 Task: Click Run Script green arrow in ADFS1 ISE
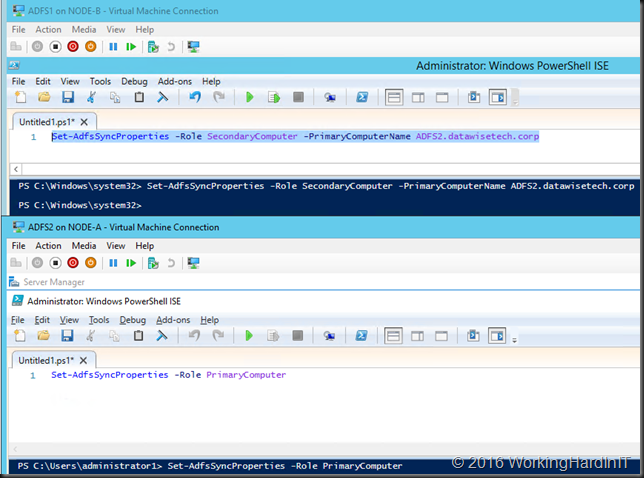pyautogui.click(x=249, y=97)
